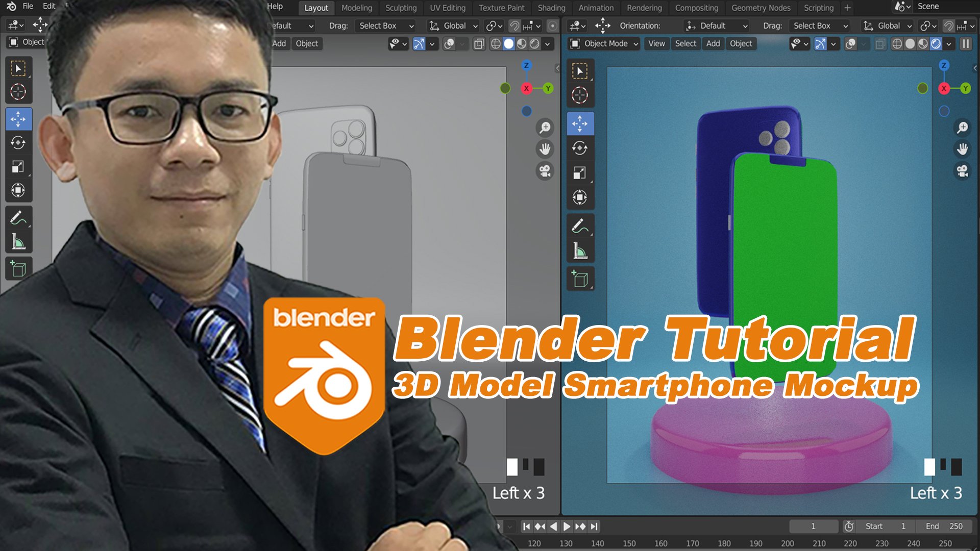Viewport: 980px width, 551px height.
Task: Toggle camera view icon in right viewport
Action: tap(962, 171)
